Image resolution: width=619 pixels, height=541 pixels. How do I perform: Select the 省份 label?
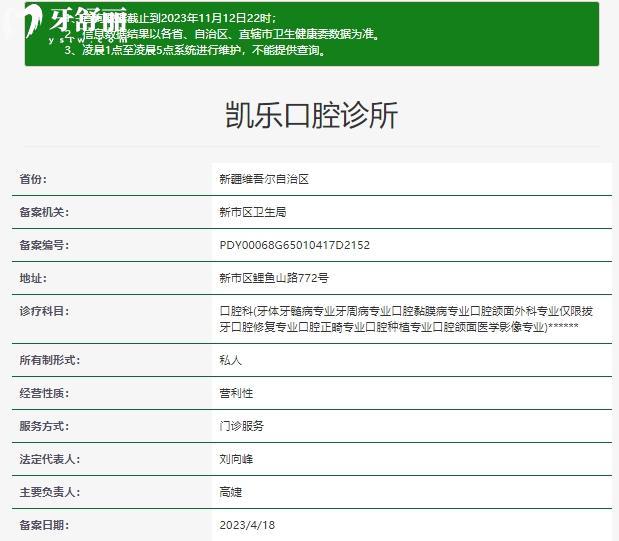[33, 179]
